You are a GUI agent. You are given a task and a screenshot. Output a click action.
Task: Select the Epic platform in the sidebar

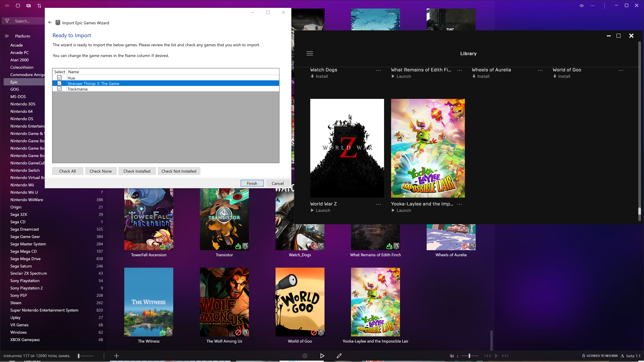pos(24,82)
